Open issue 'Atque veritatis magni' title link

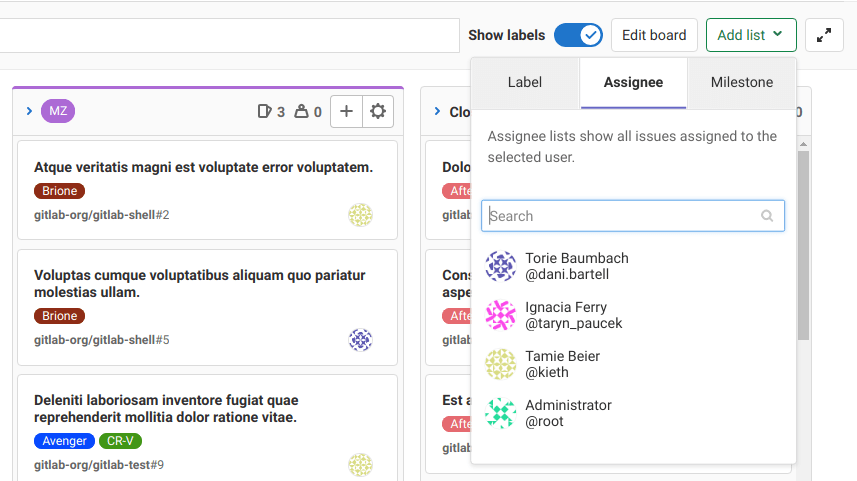[203, 167]
